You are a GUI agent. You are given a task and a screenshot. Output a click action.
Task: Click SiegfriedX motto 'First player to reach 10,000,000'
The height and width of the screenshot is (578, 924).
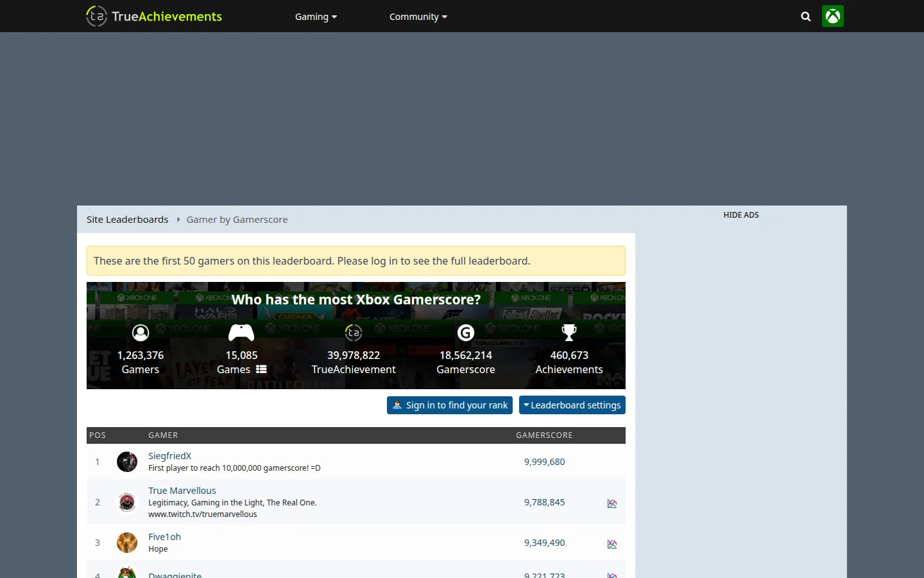tap(235, 468)
